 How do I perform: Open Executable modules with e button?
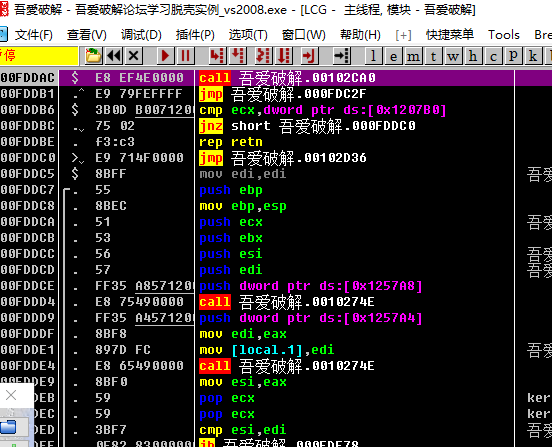[394, 56]
